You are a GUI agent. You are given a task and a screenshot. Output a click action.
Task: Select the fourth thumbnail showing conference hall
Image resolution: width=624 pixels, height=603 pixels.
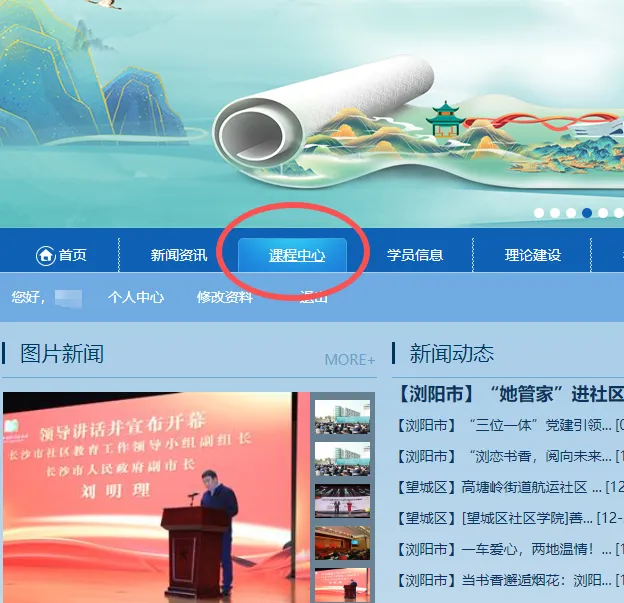click(x=342, y=543)
